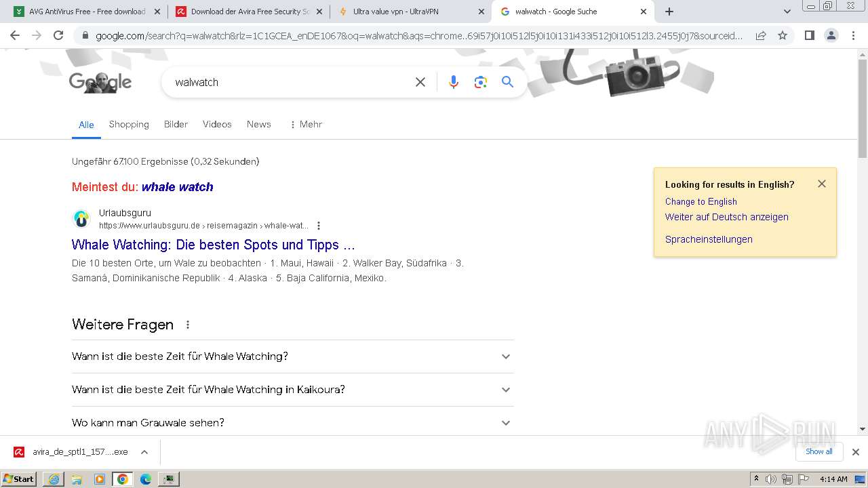Switch to the Shopping tab
Image resolution: width=868 pixels, height=488 pixels.
coord(129,124)
